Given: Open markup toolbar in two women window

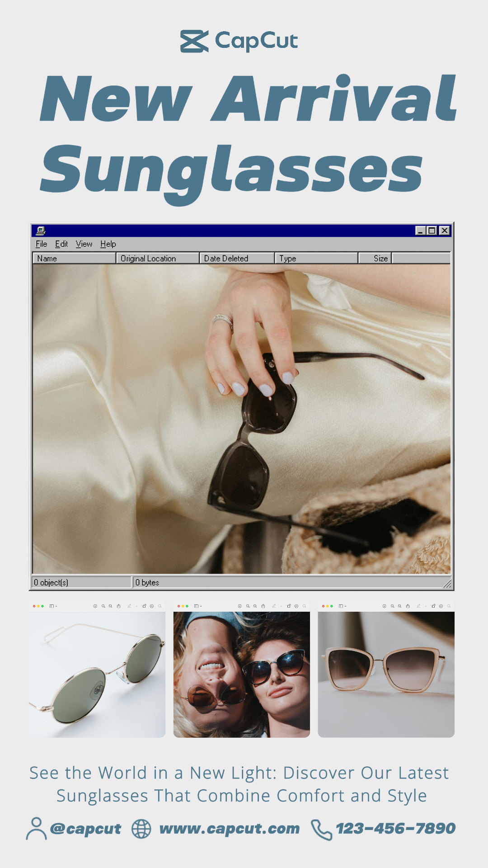Looking at the screenshot, I should (x=296, y=606).
